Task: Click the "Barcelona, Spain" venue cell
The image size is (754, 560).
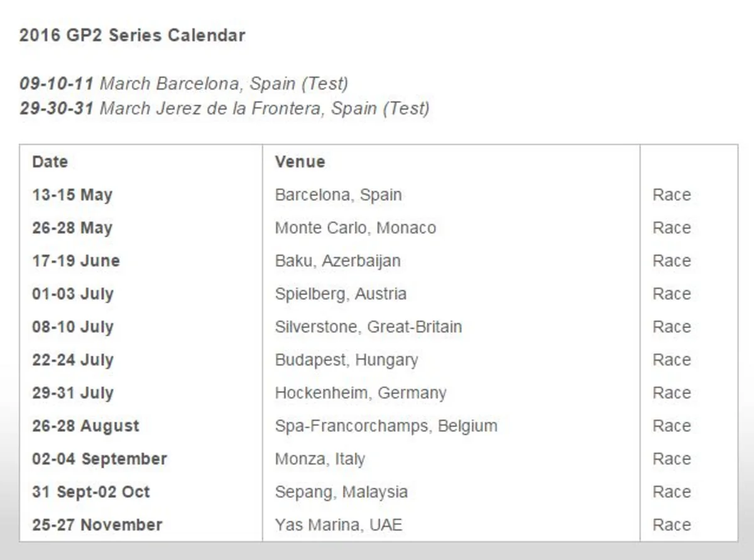Action: coord(338,195)
